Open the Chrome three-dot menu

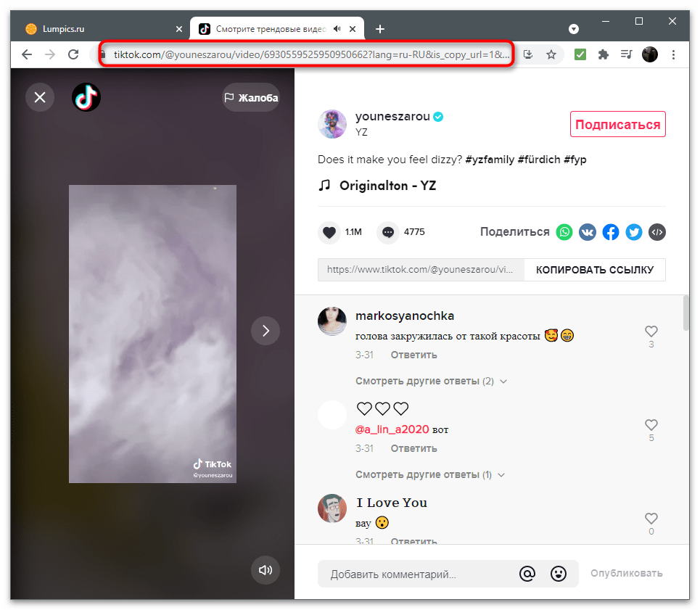coord(673,54)
